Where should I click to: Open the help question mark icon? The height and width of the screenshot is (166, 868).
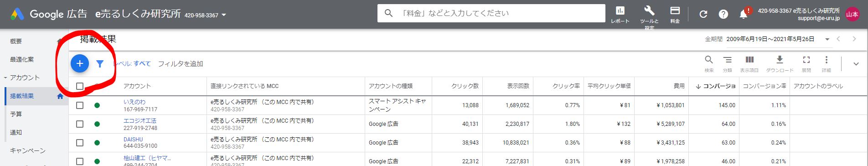tap(723, 14)
